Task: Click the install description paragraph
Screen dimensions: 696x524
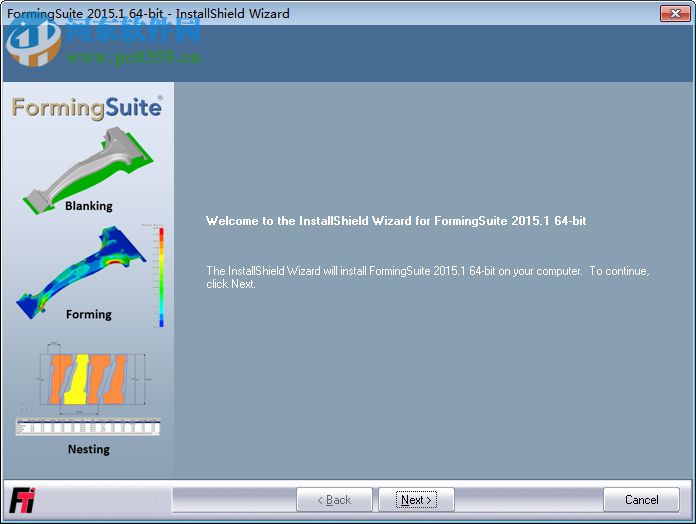Action: click(x=427, y=277)
